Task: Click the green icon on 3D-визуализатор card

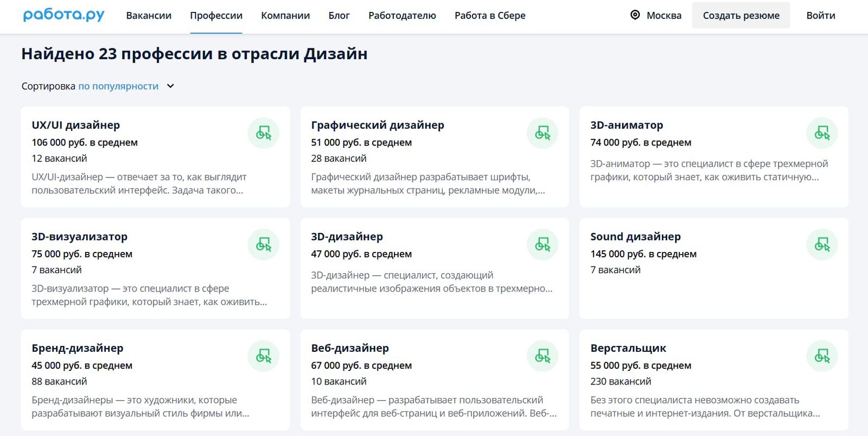Action: point(263,245)
